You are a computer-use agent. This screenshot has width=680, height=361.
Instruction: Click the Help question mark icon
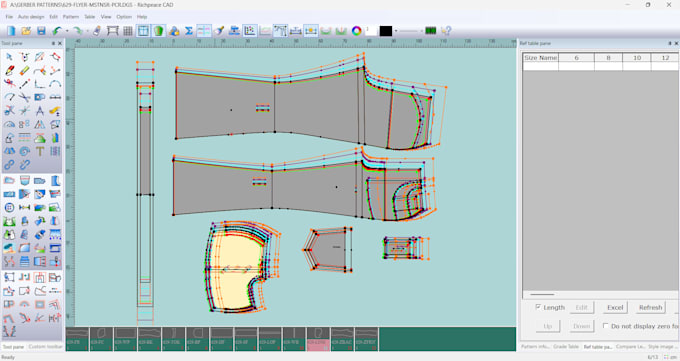tap(446, 31)
